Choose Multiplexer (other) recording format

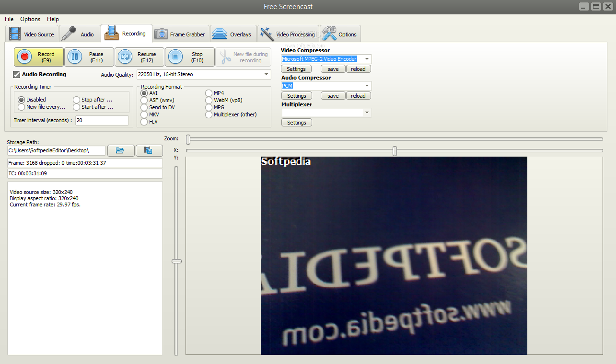(209, 114)
